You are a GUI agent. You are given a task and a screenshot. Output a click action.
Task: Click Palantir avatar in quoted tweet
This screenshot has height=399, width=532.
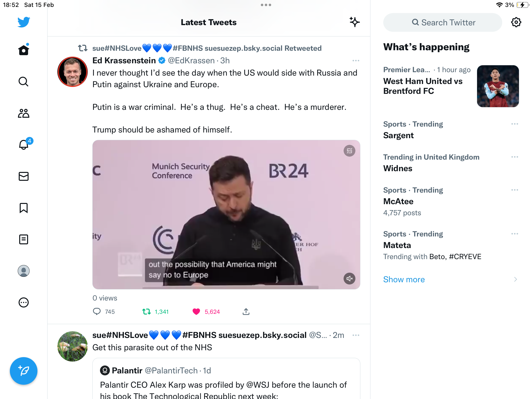[x=105, y=370]
